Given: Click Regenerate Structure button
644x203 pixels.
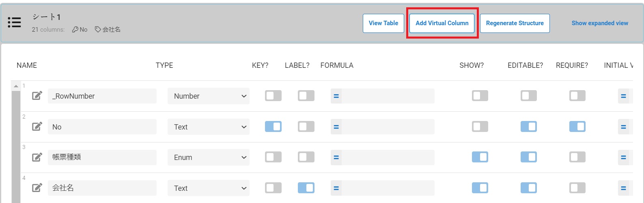Looking at the screenshot, I should point(515,23).
